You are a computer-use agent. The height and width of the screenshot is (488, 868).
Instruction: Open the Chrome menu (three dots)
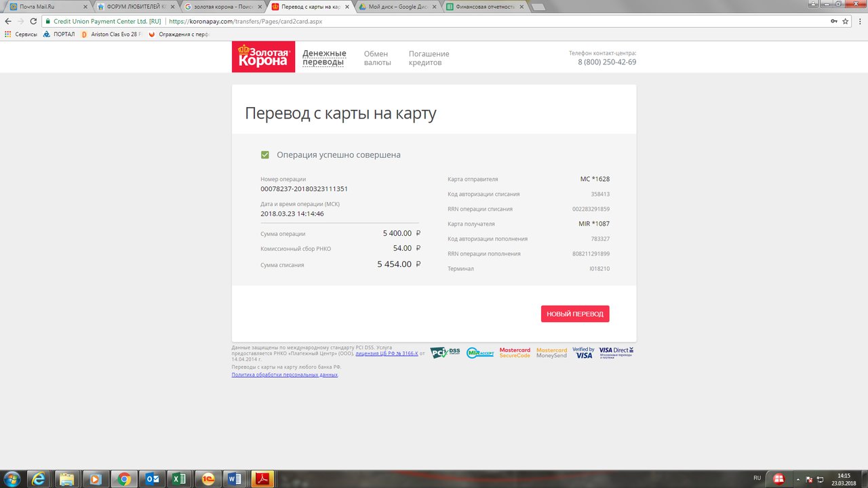coord(859,21)
